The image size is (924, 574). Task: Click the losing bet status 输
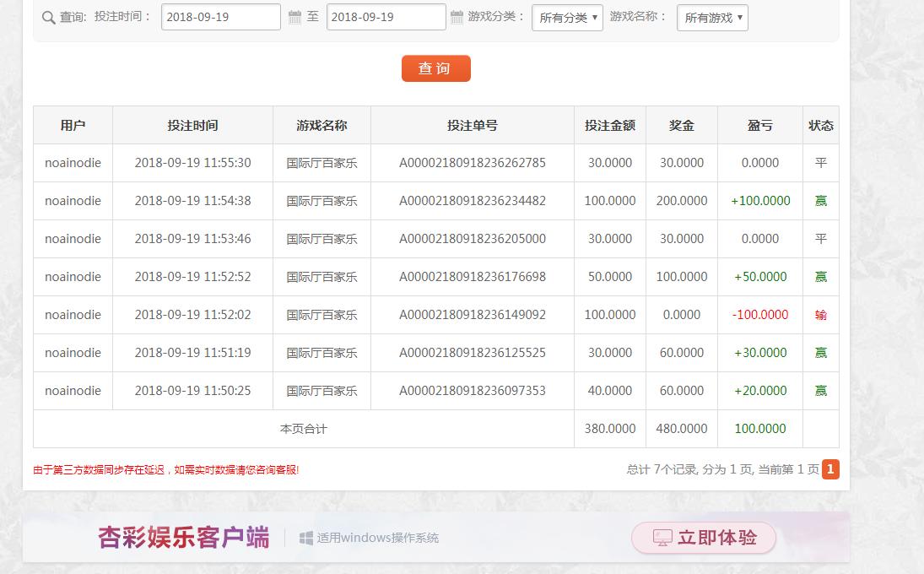pos(820,315)
